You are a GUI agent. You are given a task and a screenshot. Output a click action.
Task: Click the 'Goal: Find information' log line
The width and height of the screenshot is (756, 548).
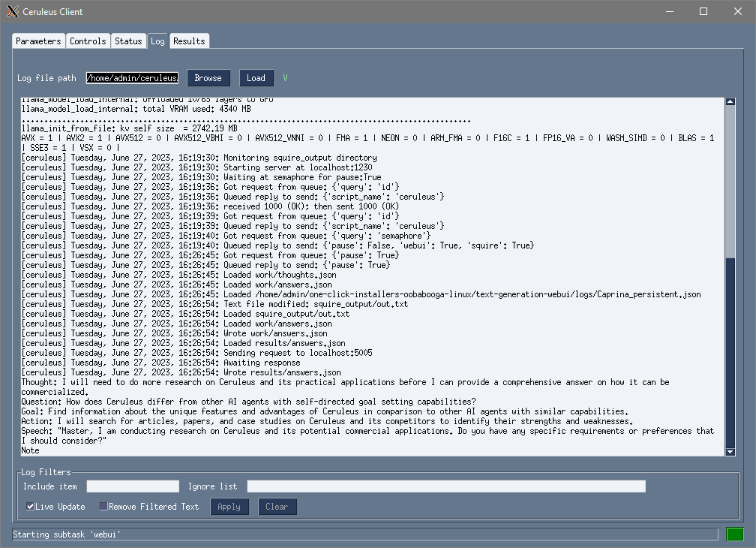click(x=325, y=411)
